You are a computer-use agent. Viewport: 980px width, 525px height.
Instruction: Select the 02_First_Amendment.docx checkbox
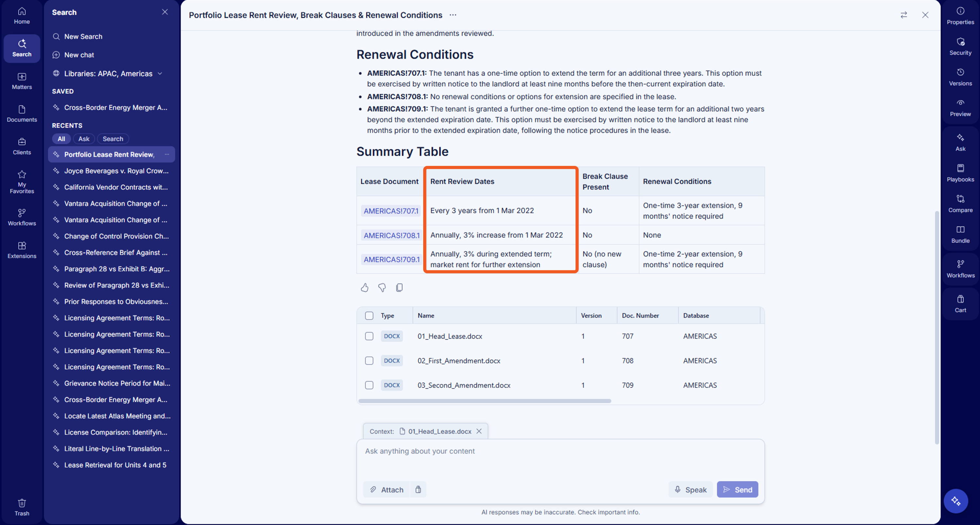point(369,361)
